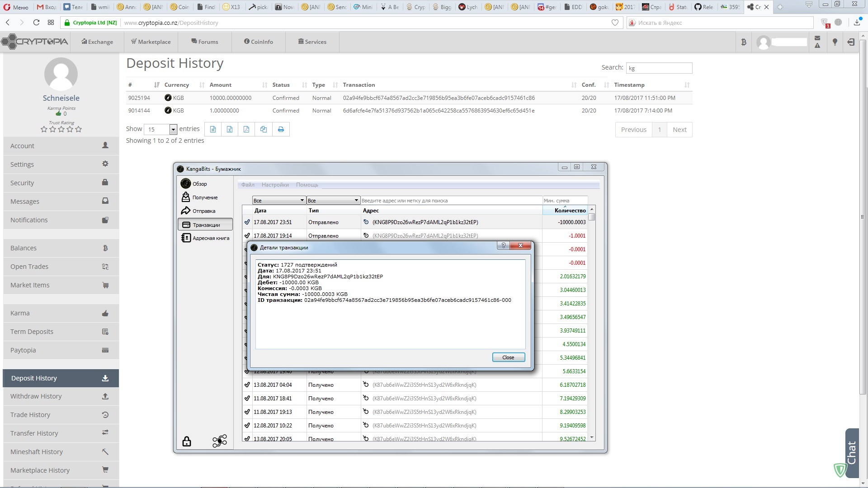This screenshot has width=868, height=488.
Task: Copy table to clipboard icon
Action: (264, 129)
